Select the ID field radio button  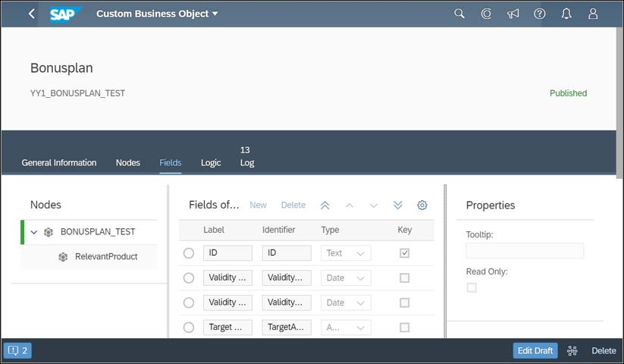tap(189, 253)
